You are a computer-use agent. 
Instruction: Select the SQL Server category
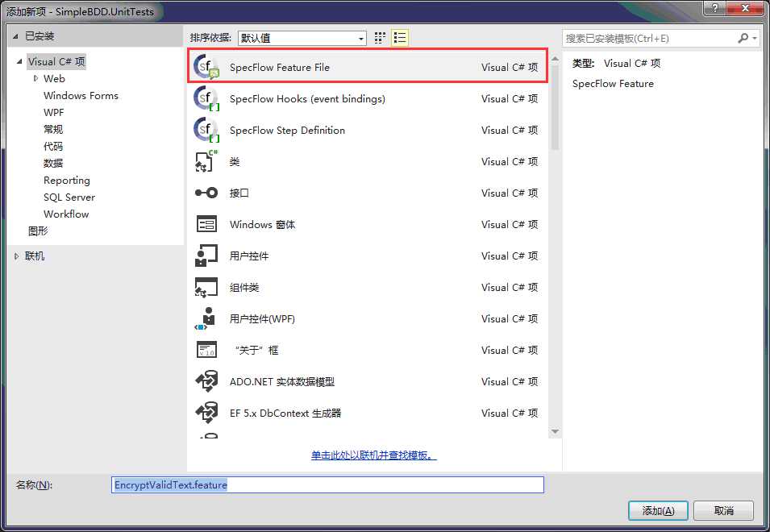point(69,197)
